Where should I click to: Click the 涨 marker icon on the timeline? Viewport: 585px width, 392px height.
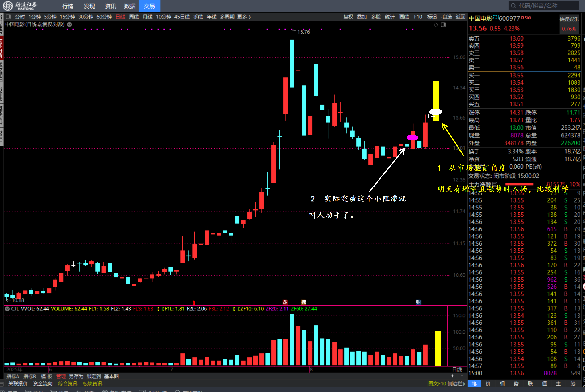[x=285, y=302]
